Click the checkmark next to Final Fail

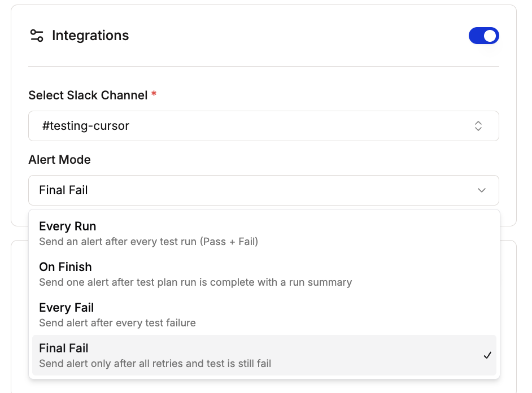486,356
